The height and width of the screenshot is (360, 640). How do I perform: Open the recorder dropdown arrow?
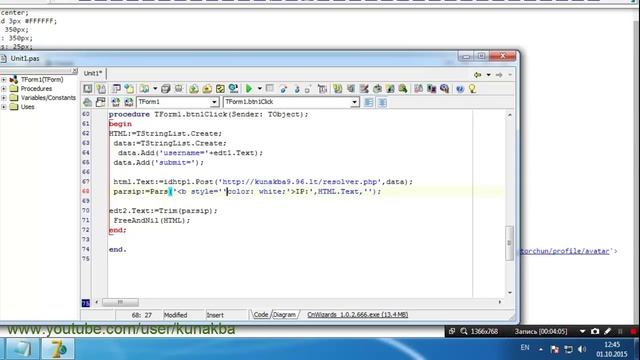[x=582, y=331]
